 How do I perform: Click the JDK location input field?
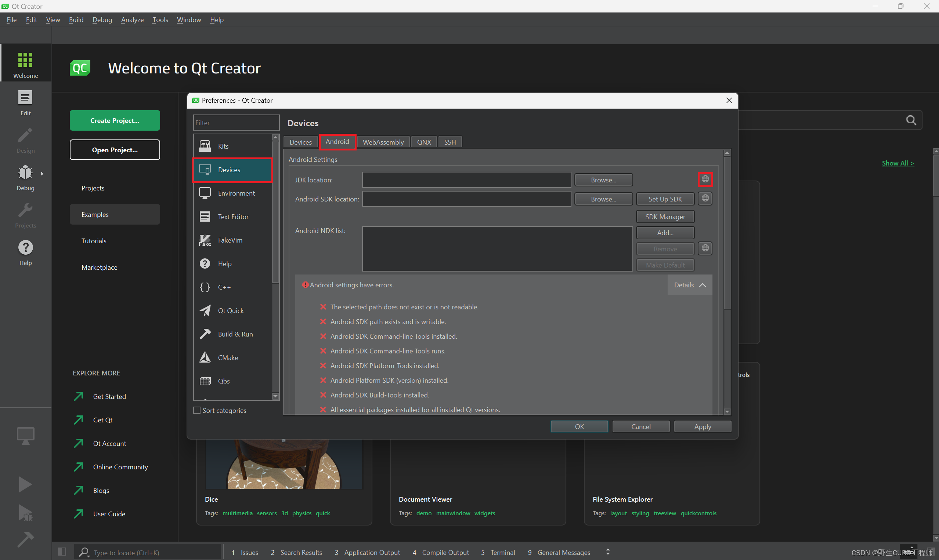466,179
